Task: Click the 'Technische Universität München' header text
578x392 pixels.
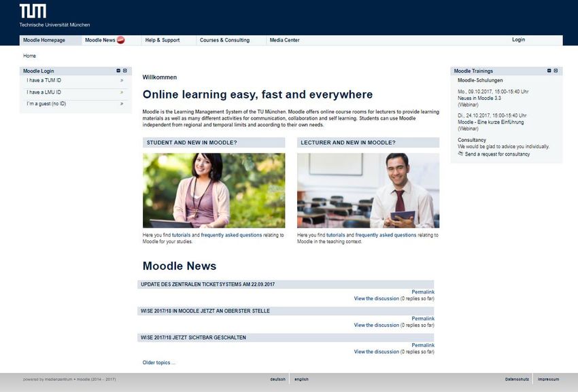Action: point(54,25)
